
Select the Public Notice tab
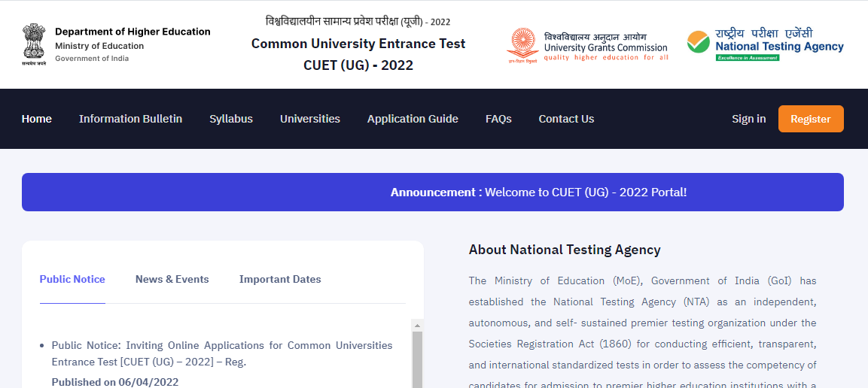tap(72, 279)
